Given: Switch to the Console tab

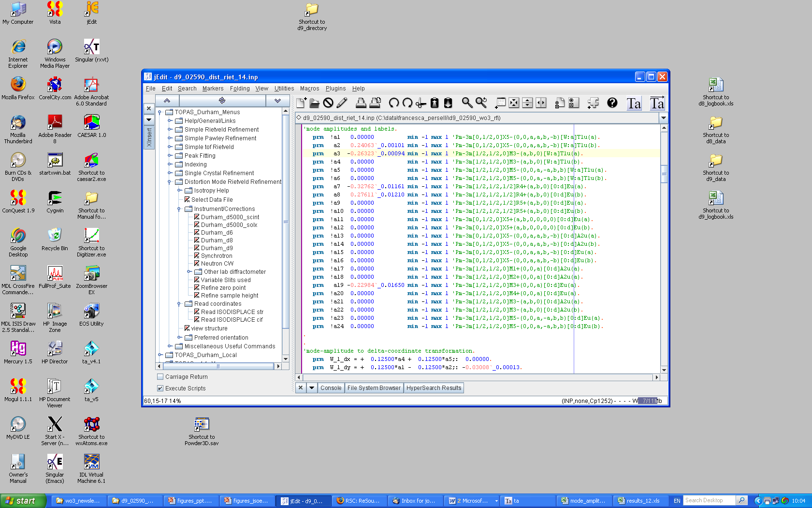Looking at the screenshot, I should [x=331, y=388].
